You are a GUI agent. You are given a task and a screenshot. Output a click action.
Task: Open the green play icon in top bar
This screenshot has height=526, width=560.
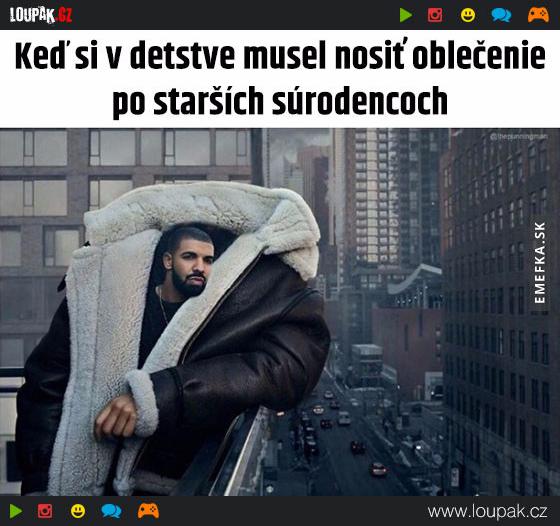pyautogui.click(x=406, y=15)
